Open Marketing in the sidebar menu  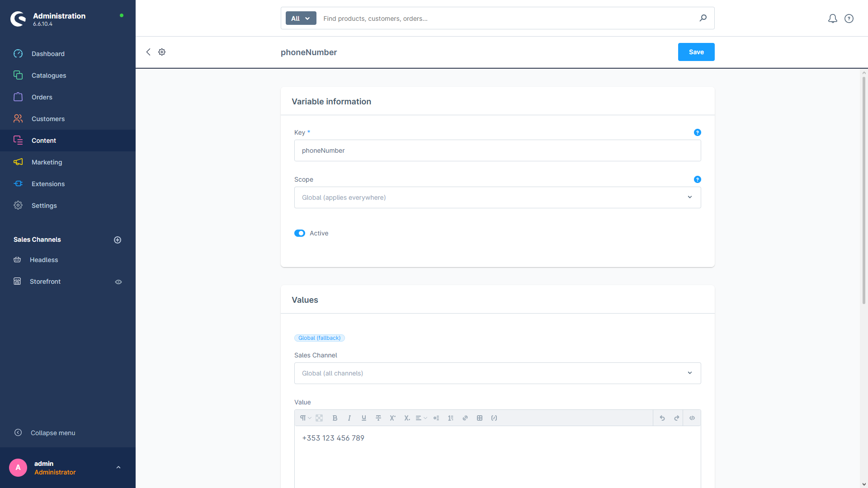pos(47,162)
